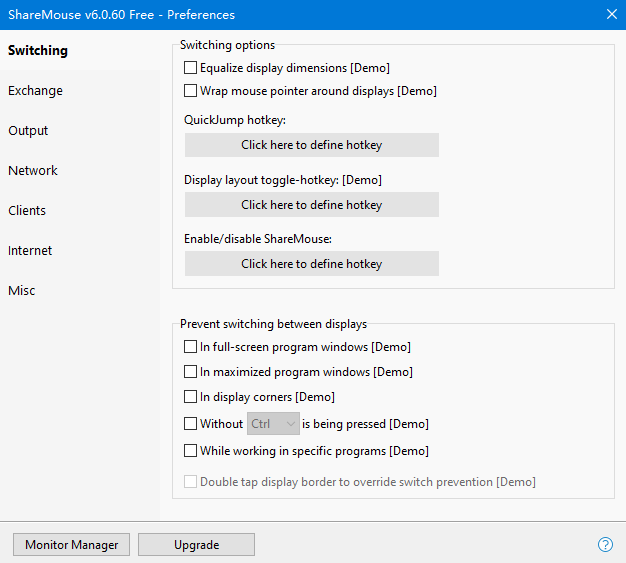
Task: Open the Ctrl modifier key dropdown
Action: tap(273, 424)
